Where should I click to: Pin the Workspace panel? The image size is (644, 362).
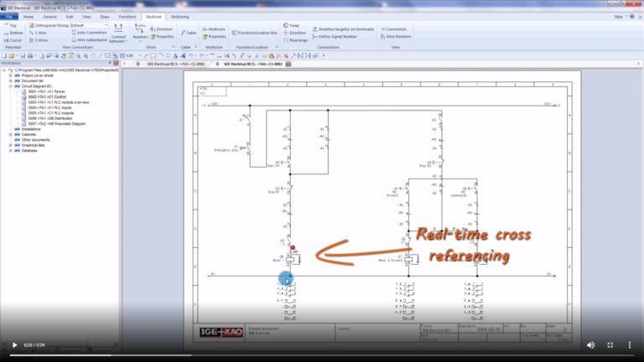click(x=110, y=63)
